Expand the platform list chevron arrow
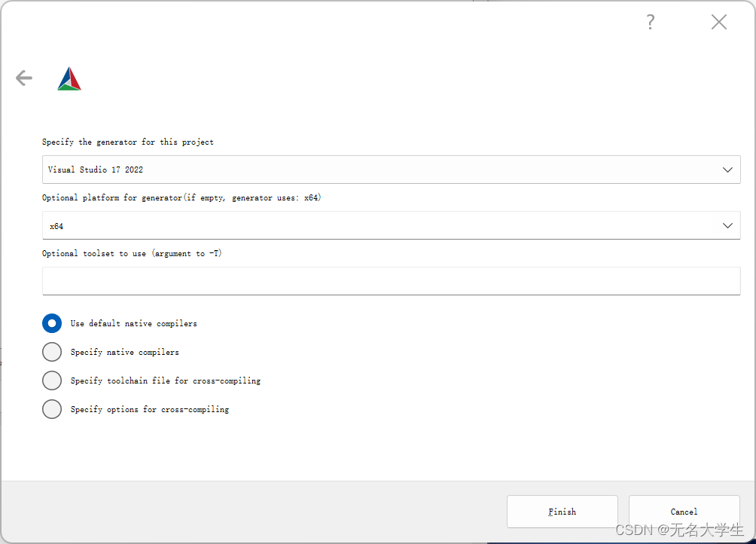Screen dimensions: 756x544 click(727, 226)
